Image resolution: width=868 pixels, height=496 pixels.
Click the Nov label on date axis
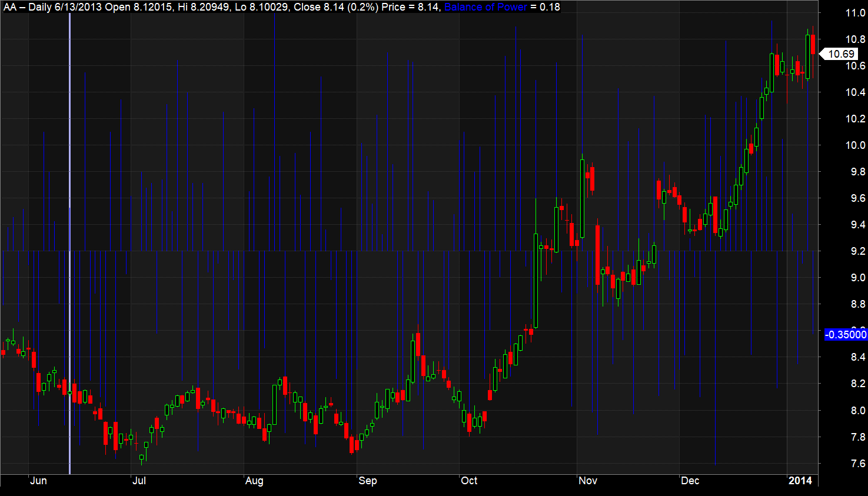[x=588, y=481]
